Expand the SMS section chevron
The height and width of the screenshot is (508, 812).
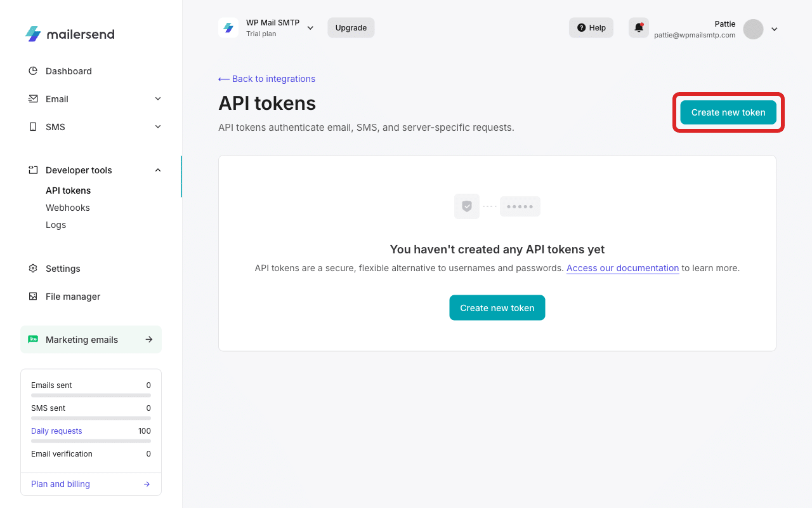157,126
